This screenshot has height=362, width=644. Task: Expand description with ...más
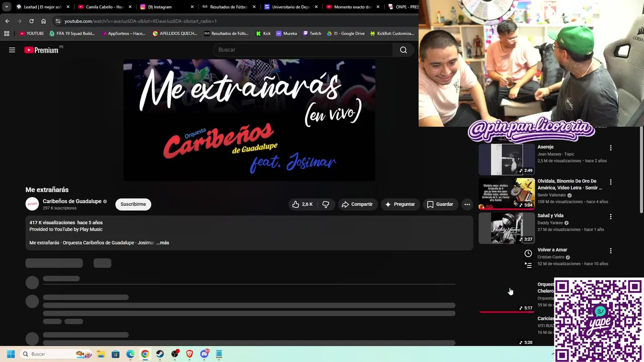[x=163, y=243]
